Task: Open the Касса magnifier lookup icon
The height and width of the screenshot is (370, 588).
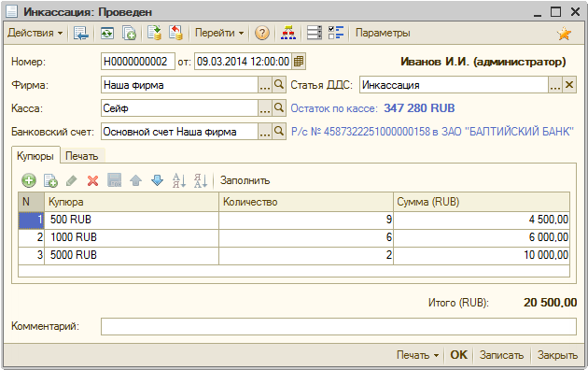Action: pyautogui.click(x=279, y=108)
